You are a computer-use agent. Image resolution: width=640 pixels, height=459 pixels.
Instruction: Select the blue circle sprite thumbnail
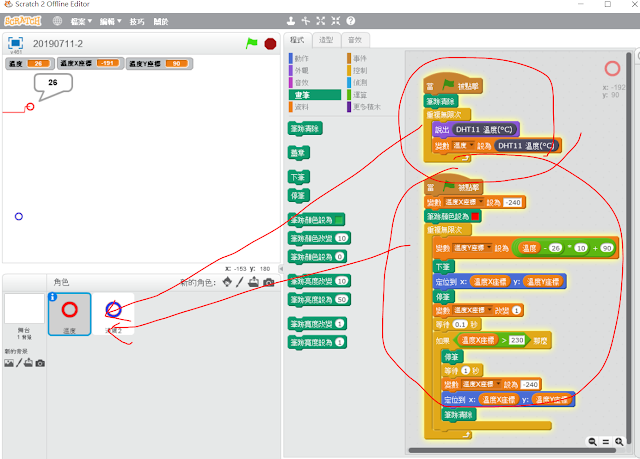[113, 313]
